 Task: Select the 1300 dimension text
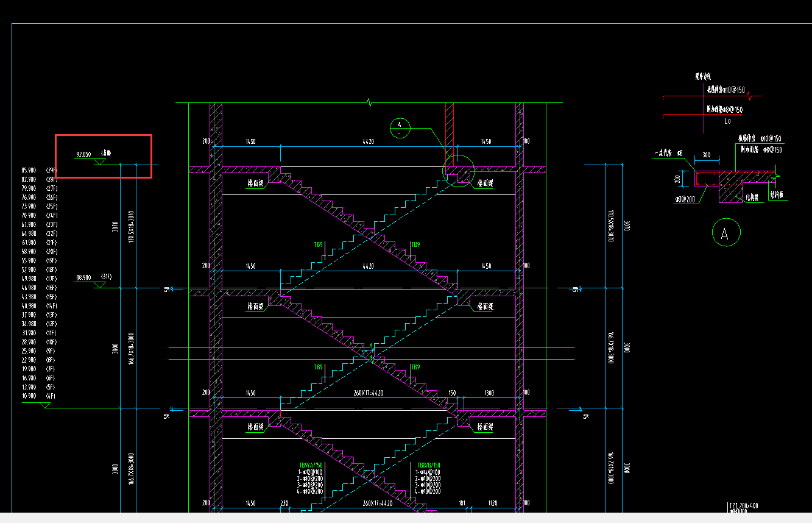[x=489, y=393]
